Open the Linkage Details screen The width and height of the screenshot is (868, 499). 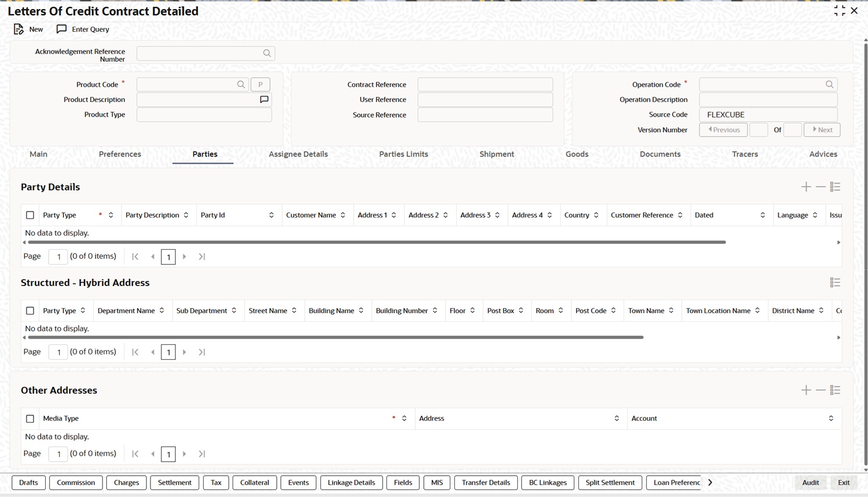pyautogui.click(x=351, y=483)
